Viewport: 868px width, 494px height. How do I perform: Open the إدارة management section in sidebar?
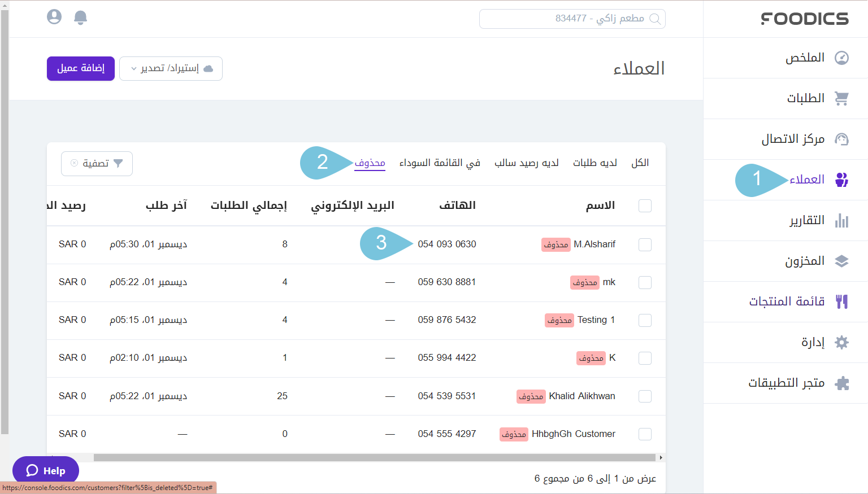[813, 343]
